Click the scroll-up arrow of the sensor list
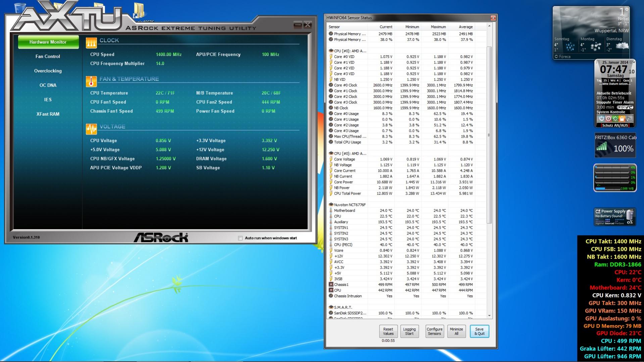The width and height of the screenshot is (644, 362). tap(489, 26)
